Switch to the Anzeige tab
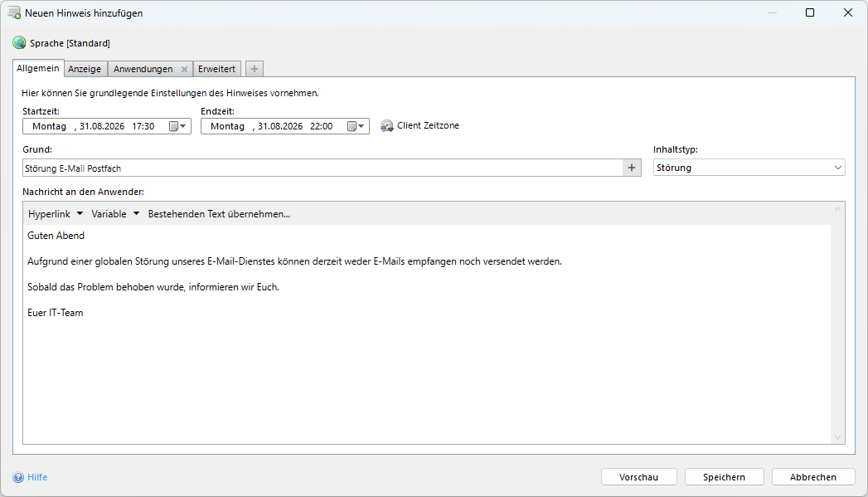The width and height of the screenshot is (868, 497). tap(85, 69)
